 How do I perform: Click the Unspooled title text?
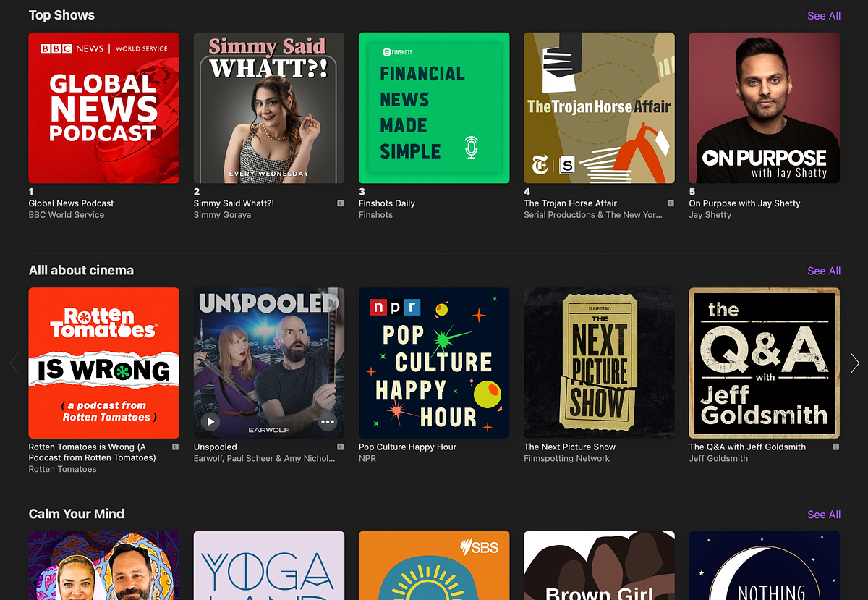point(216,447)
